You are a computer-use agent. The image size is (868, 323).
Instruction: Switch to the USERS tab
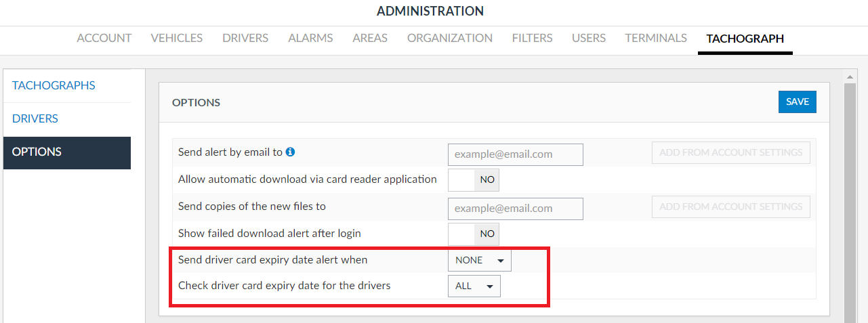(588, 38)
